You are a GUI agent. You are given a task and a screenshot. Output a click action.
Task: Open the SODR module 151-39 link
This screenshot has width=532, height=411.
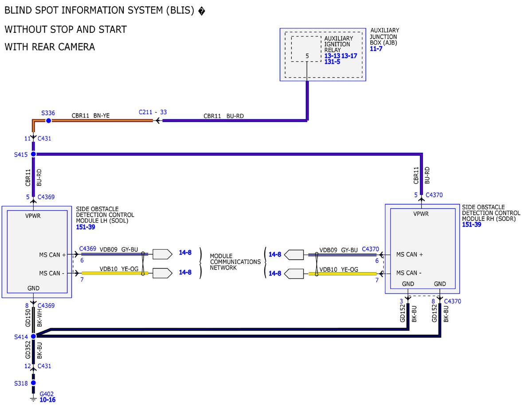pos(471,224)
